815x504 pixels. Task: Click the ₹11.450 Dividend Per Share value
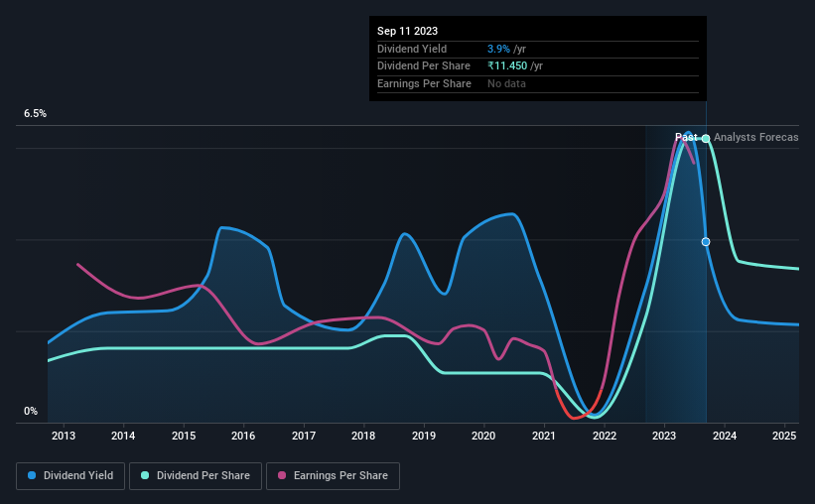pos(507,66)
